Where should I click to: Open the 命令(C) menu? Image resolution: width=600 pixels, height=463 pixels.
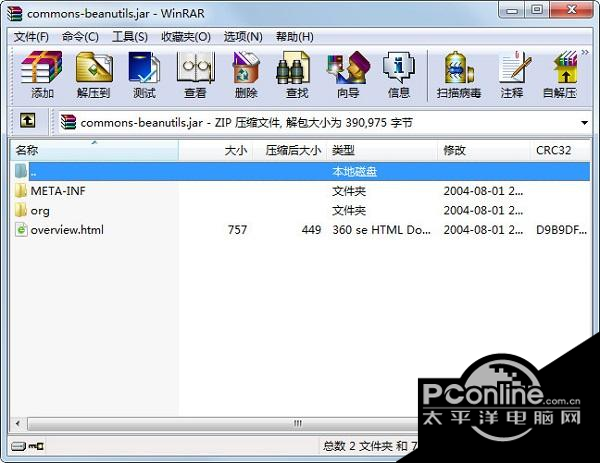click(80, 37)
